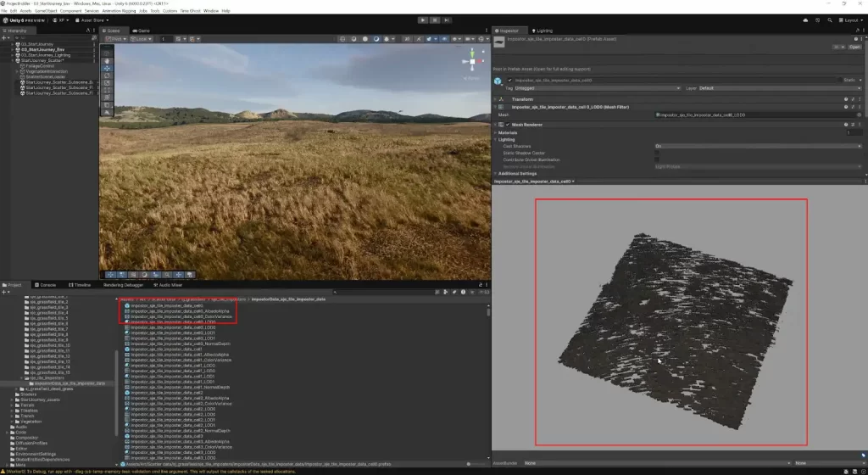Switch to the Console tab
The height and width of the screenshot is (475, 868).
point(47,285)
